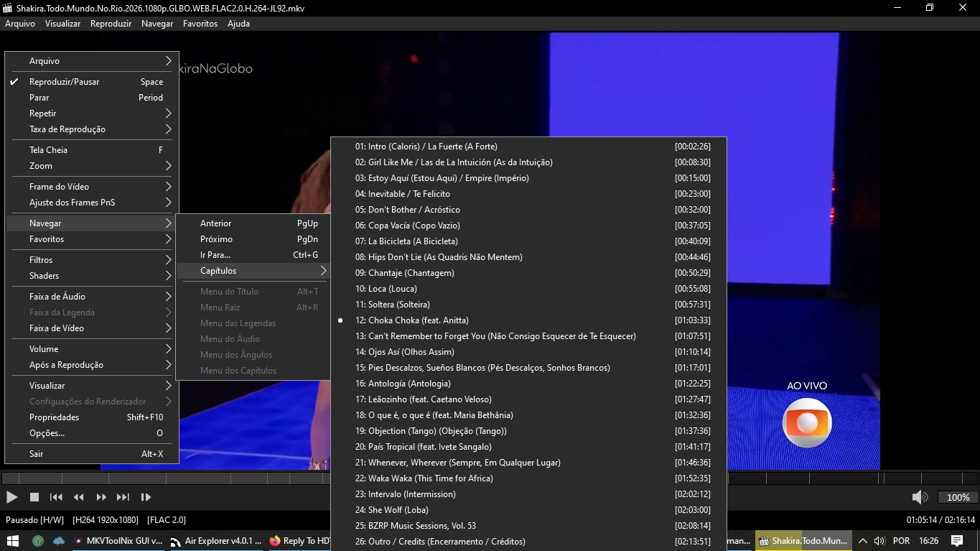Open Firefox 'Reply To' window in taskbar
Screen dimensions: 980x551
click(299, 541)
